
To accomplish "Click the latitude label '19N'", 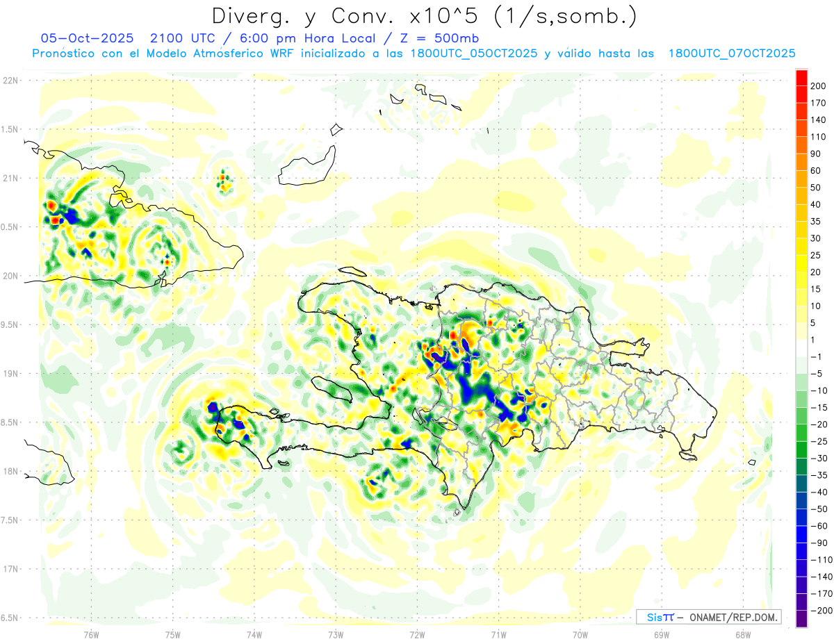I will (10, 374).
